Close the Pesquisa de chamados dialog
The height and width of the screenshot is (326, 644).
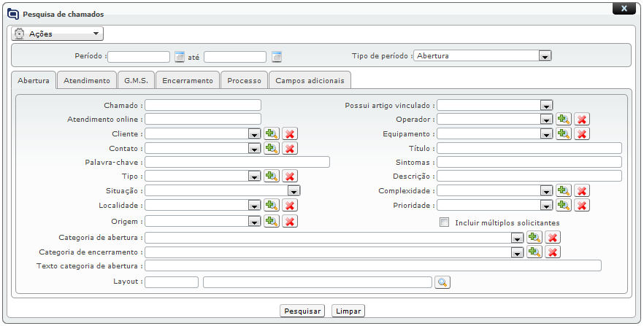point(624,8)
